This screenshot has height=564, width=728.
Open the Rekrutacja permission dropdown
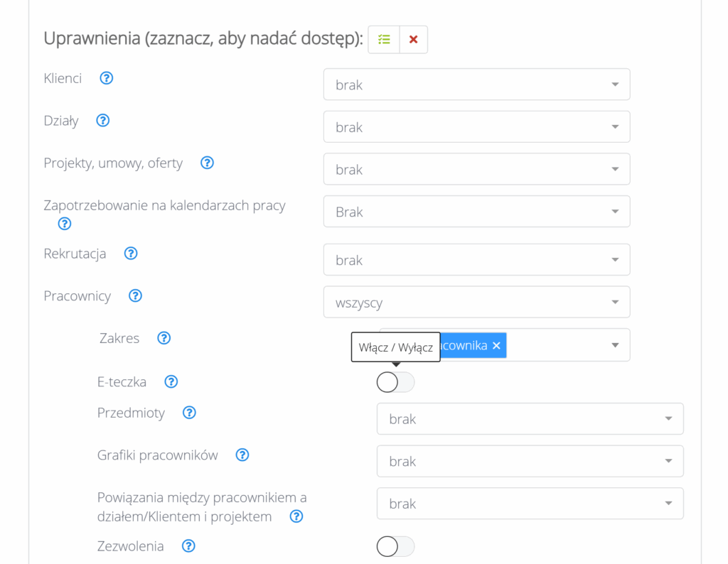476,260
